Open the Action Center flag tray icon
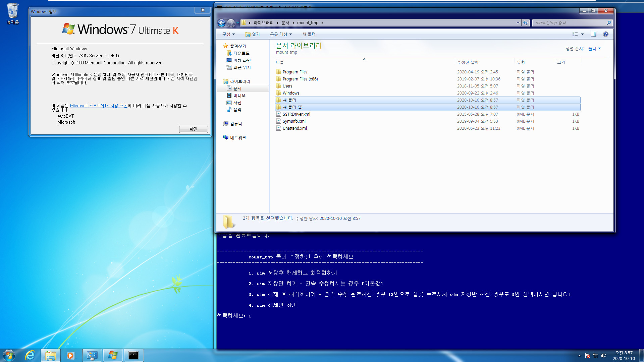 [x=588, y=356]
